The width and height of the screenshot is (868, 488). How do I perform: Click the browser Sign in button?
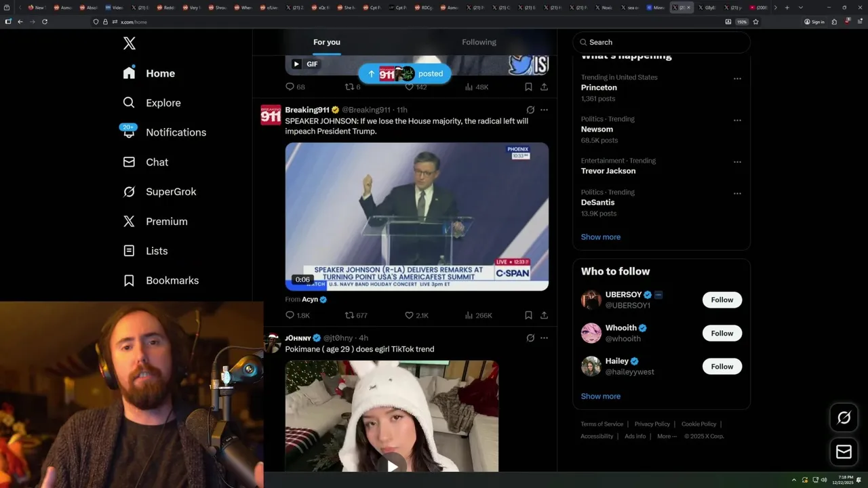tap(814, 22)
